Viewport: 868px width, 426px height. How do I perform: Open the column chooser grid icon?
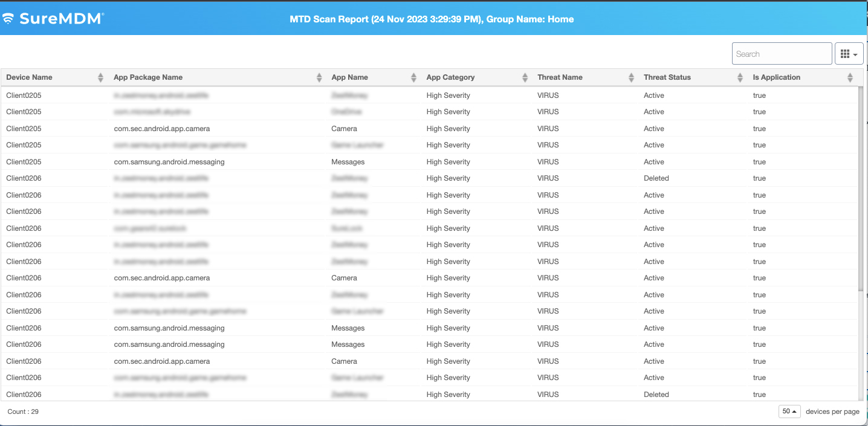coord(845,53)
